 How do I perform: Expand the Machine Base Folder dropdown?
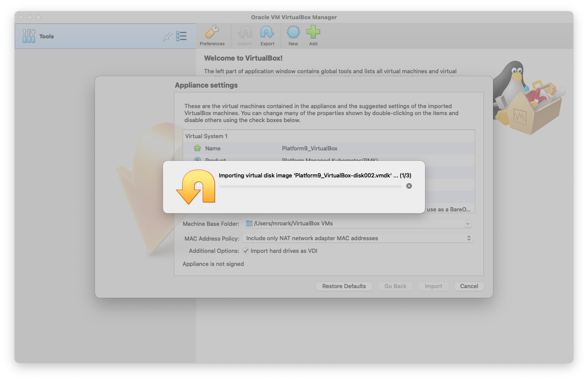467,224
